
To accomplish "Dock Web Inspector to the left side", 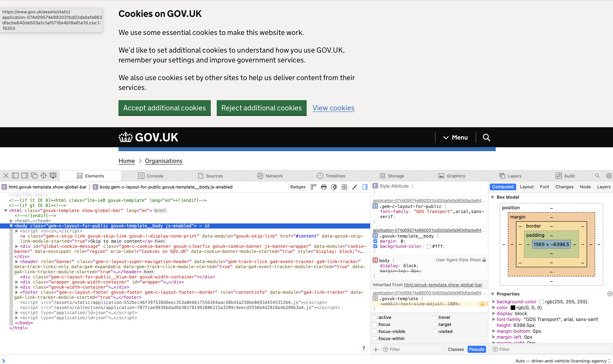I will [x=15, y=176].
